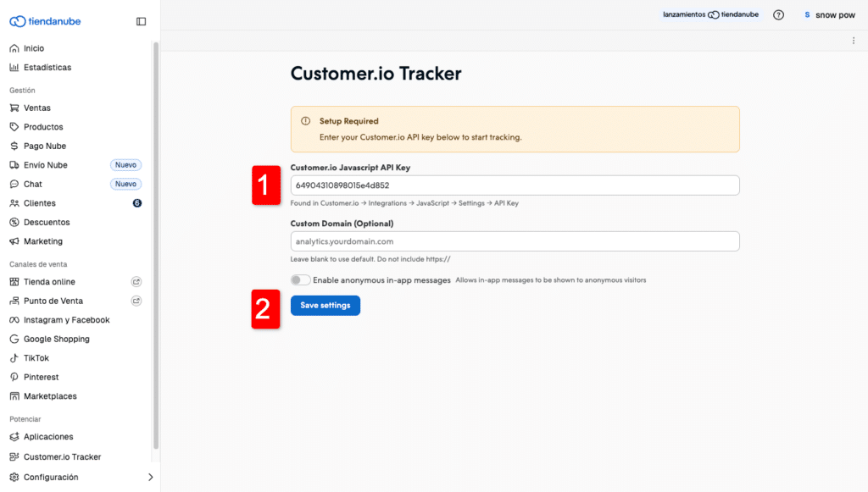
Task: Click the Ventas cart icon
Action: 14,108
